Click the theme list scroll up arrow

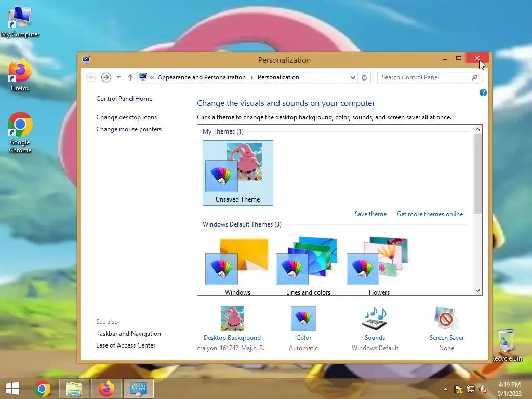point(478,129)
